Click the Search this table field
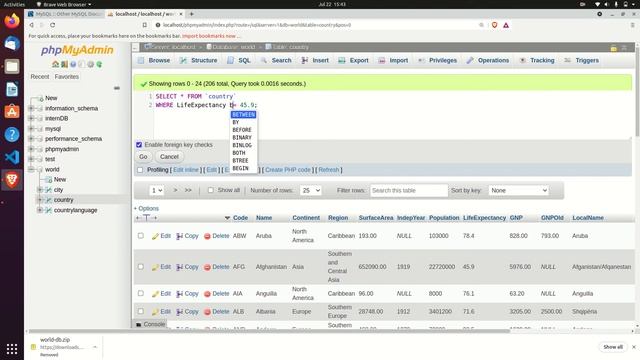The image size is (640, 360). tap(409, 191)
